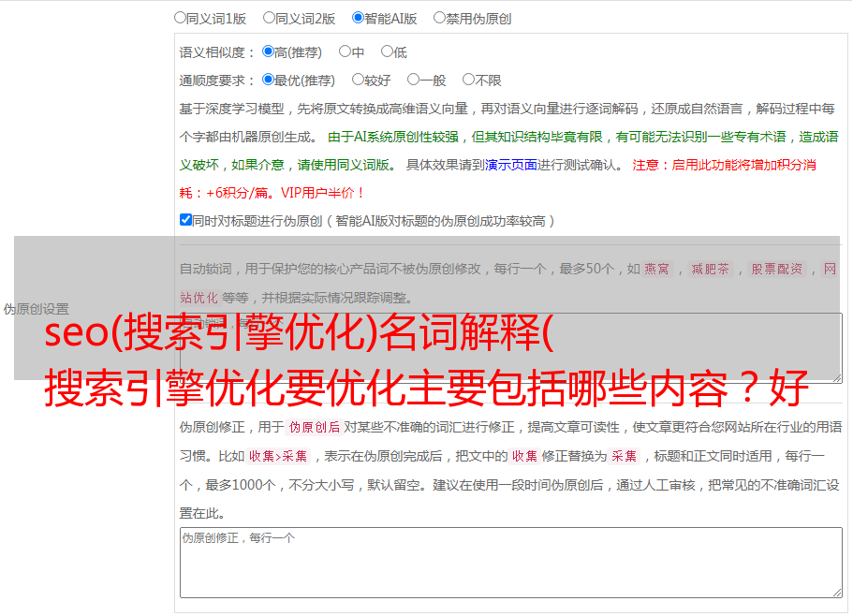
Task: Set 语义相似度 to 低
Action: 387,51
